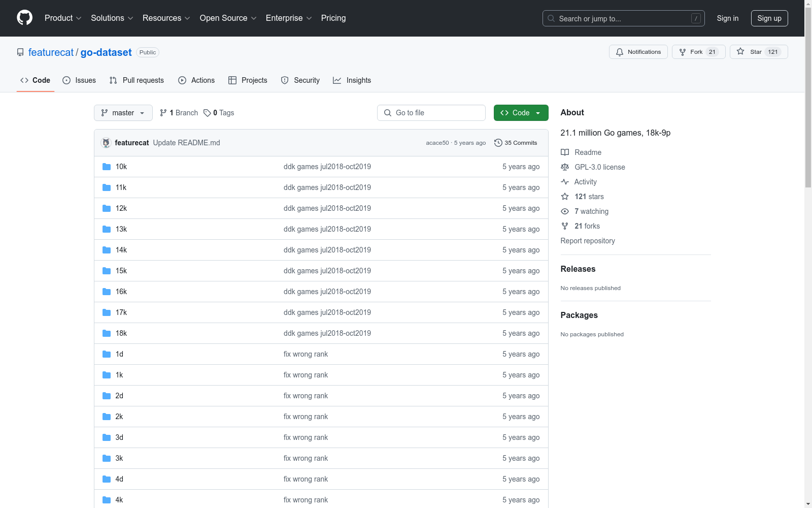Open the 18k folder icon

point(107,333)
